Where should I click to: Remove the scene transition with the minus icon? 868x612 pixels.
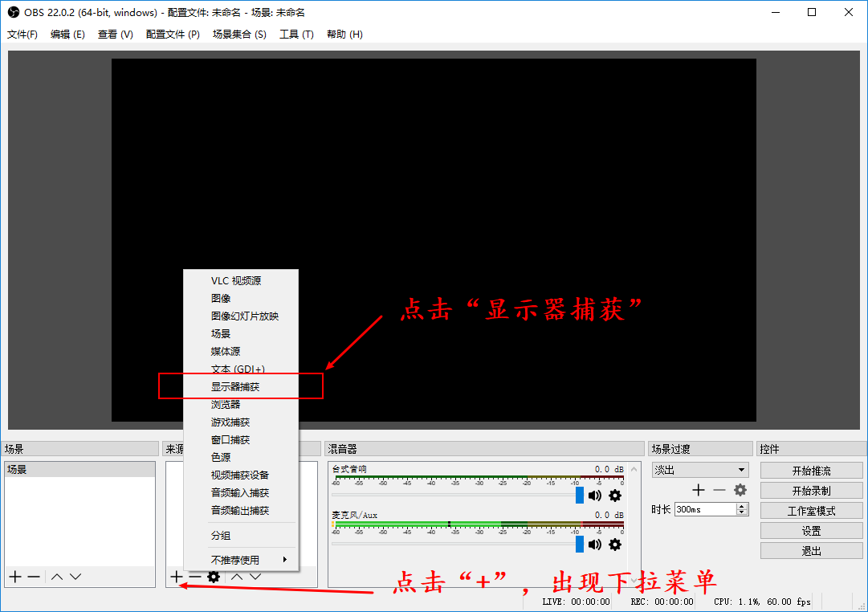tap(719, 490)
